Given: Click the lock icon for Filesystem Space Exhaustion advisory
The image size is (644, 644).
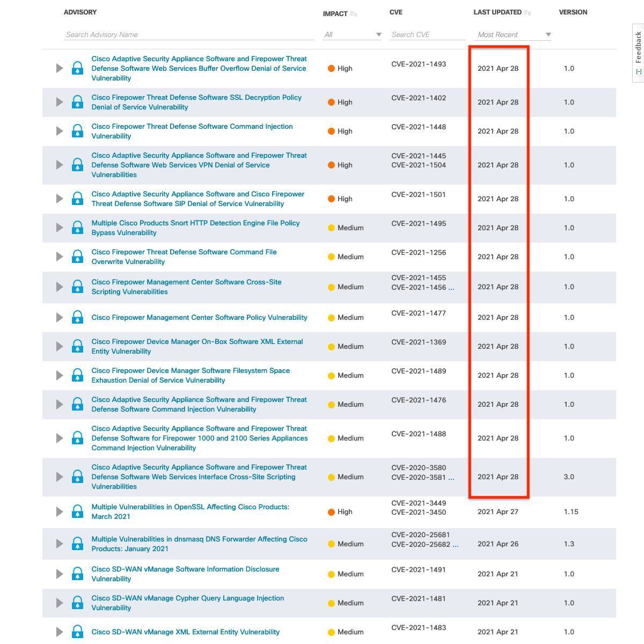Looking at the screenshot, I should pyautogui.click(x=77, y=375).
